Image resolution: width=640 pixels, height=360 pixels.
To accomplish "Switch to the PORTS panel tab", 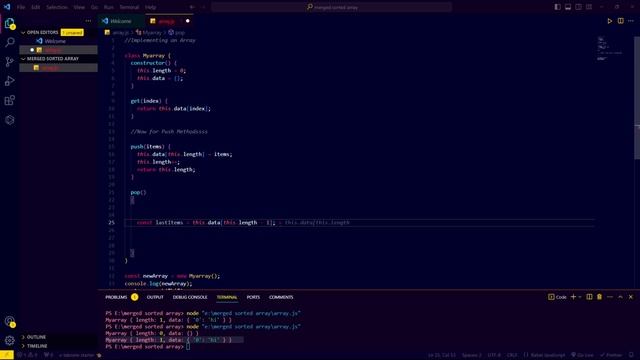I will coord(253,297).
